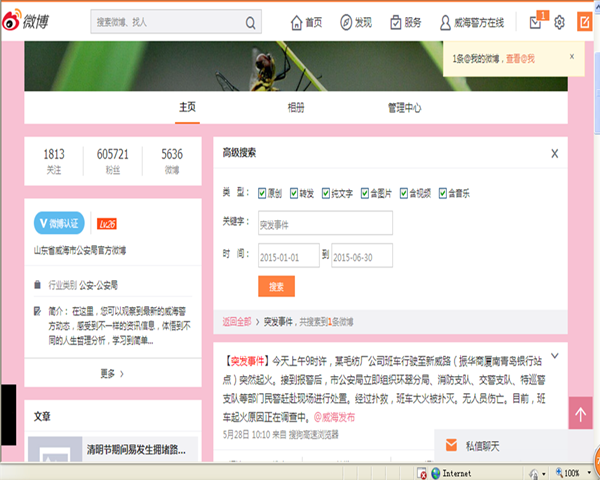Switch to the 相册 tab
Image resolution: width=600 pixels, height=480 pixels.
point(296,108)
